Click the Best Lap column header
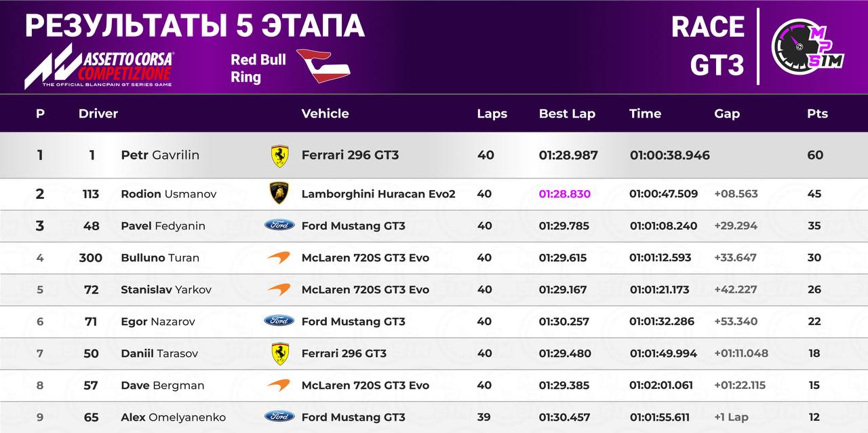This screenshot has width=868, height=433. [567, 114]
